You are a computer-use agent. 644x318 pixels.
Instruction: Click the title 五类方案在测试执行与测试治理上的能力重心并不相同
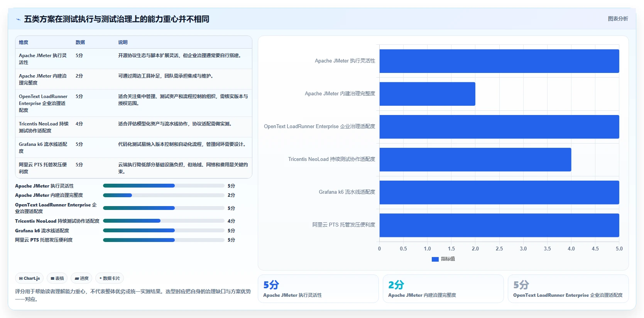click(x=117, y=19)
